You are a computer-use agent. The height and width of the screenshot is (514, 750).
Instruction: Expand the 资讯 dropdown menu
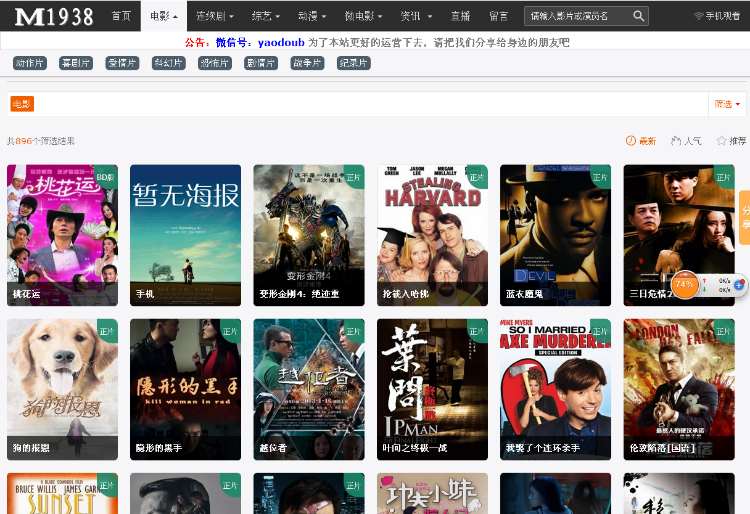pos(416,16)
